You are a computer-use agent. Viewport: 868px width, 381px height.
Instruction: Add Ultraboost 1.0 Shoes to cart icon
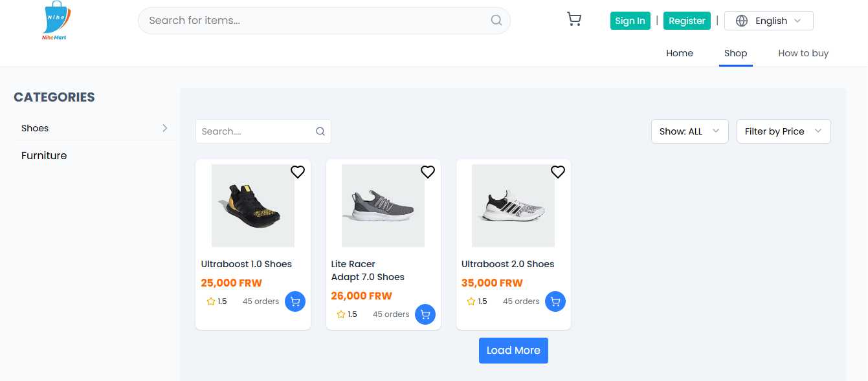[295, 301]
